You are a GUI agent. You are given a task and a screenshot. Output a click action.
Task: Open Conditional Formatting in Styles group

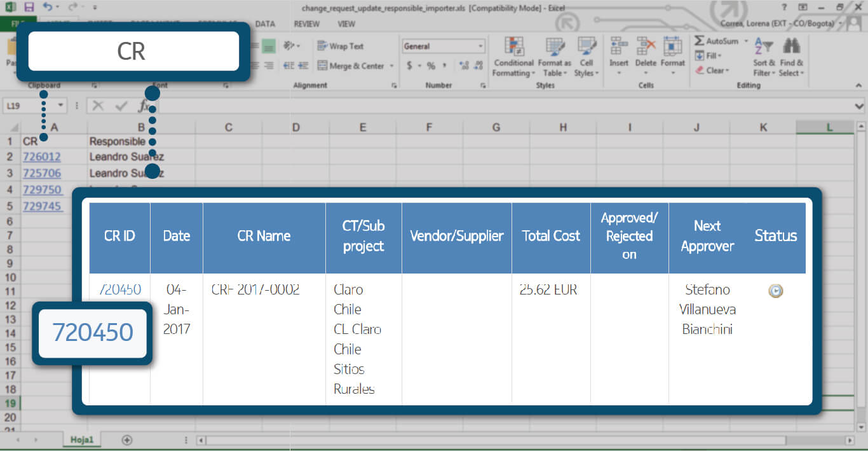(x=513, y=56)
